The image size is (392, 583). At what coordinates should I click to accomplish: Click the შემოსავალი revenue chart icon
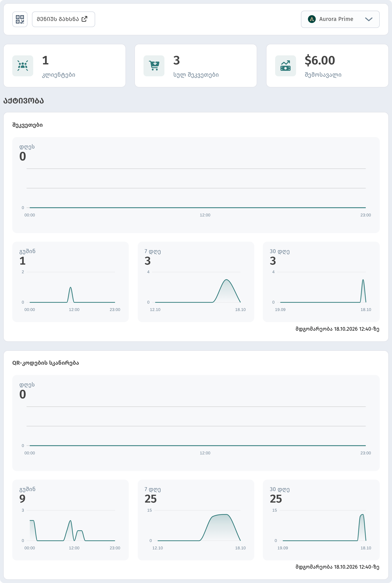pos(286,66)
